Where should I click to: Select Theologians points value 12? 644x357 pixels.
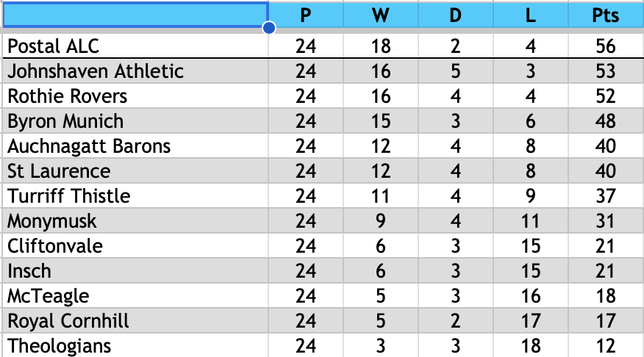click(x=606, y=346)
